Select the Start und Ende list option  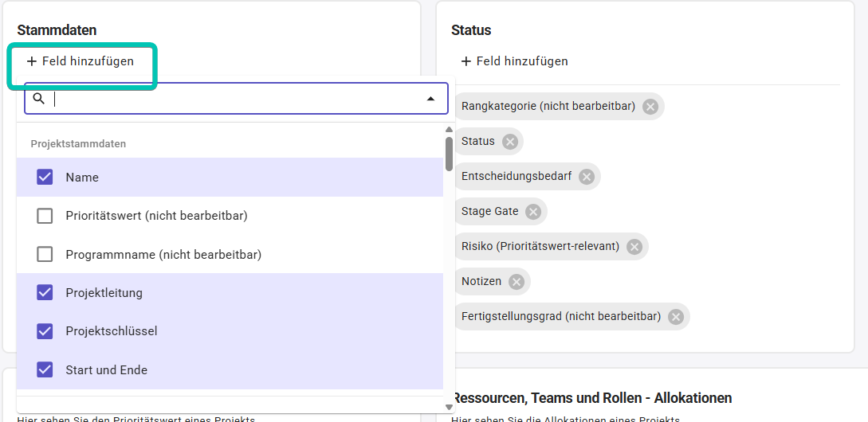pyautogui.click(x=106, y=370)
